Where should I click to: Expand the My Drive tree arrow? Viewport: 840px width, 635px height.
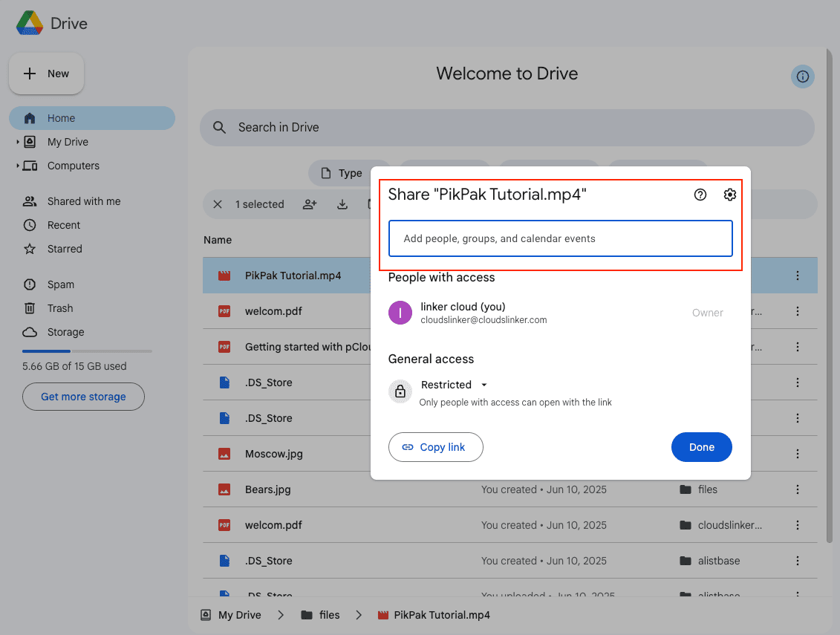point(18,142)
